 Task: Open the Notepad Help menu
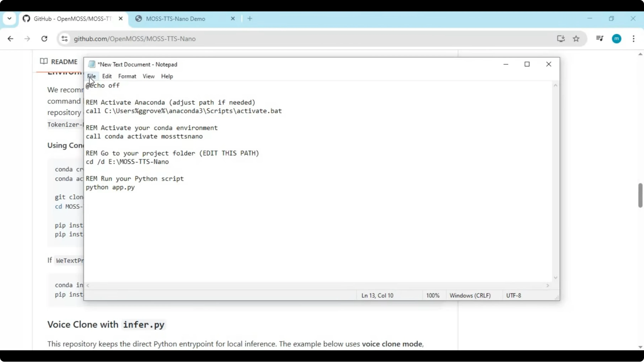point(167,76)
